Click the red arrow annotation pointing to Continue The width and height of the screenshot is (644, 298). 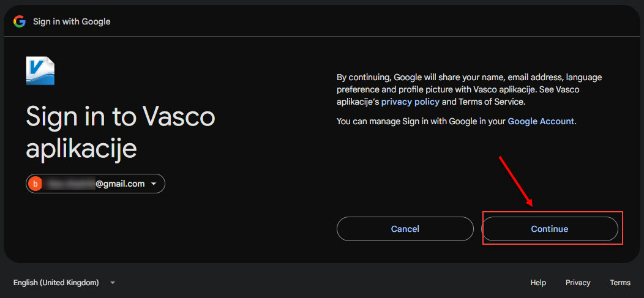coord(516,181)
